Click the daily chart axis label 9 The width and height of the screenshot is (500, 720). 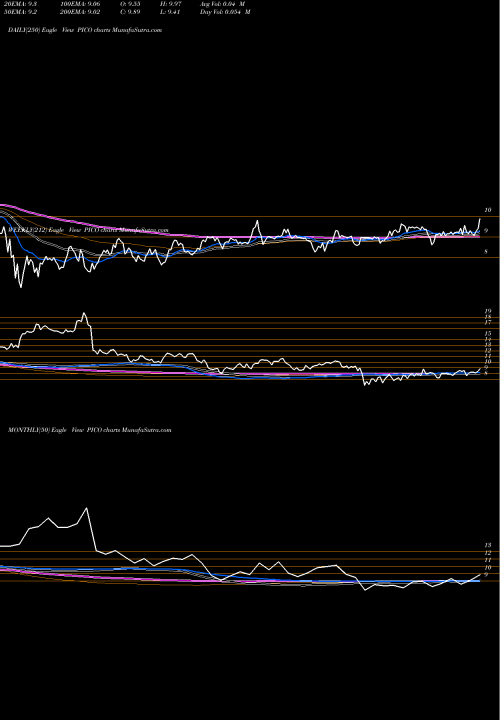pyautogui.click(x=486, y=231)
